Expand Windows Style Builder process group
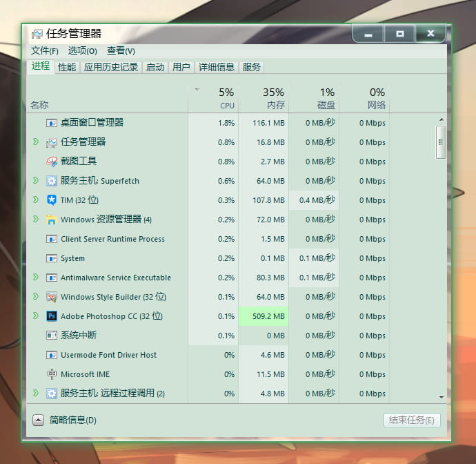This screenshot has height=464, width=476. (36, 296)
